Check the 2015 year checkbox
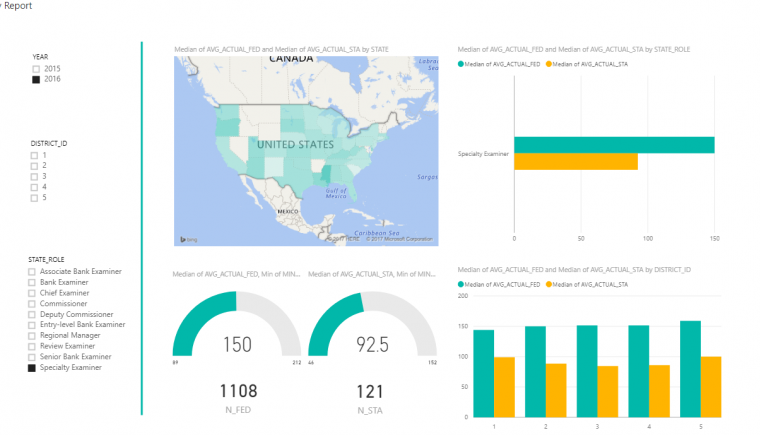760x435 pixels. (36, 69)
